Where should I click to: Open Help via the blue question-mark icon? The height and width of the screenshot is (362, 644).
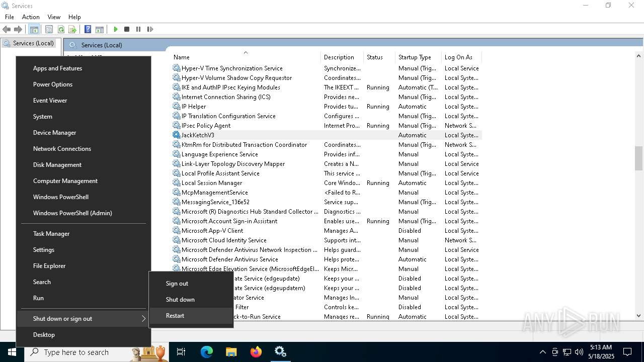[x=88, y=29]
